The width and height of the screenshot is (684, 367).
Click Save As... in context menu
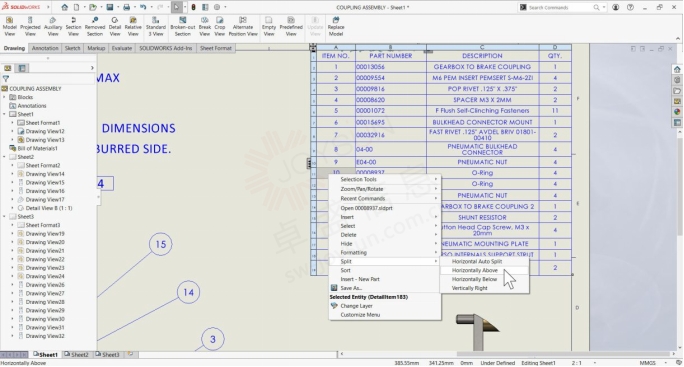pyautogui.click(x=351, y=288)
